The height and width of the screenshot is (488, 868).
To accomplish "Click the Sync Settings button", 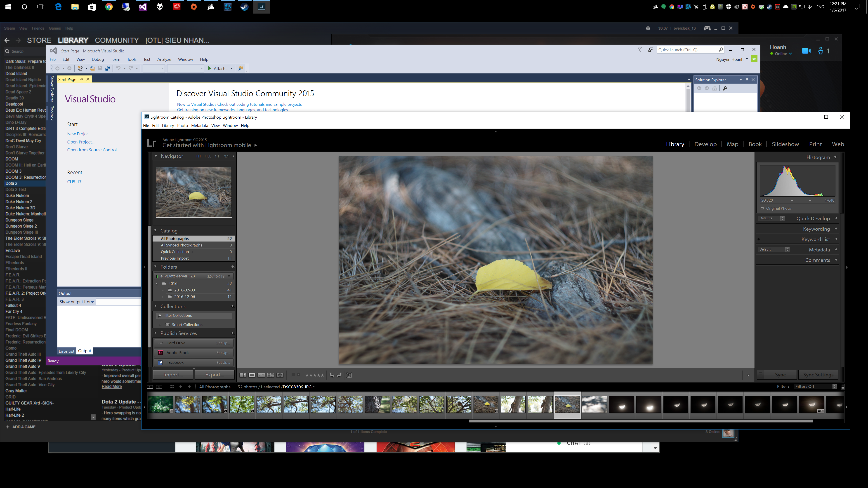I will click(818, 375).
